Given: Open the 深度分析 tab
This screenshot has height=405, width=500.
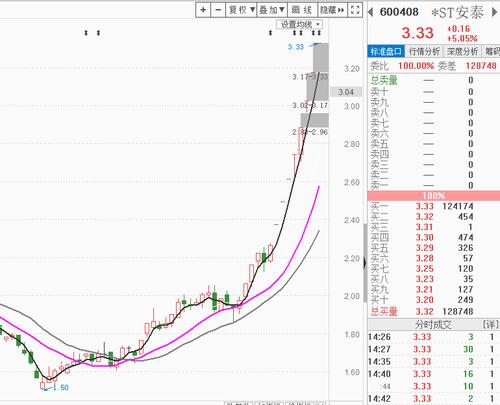Looking at the screenshot, I should point(462,51).
